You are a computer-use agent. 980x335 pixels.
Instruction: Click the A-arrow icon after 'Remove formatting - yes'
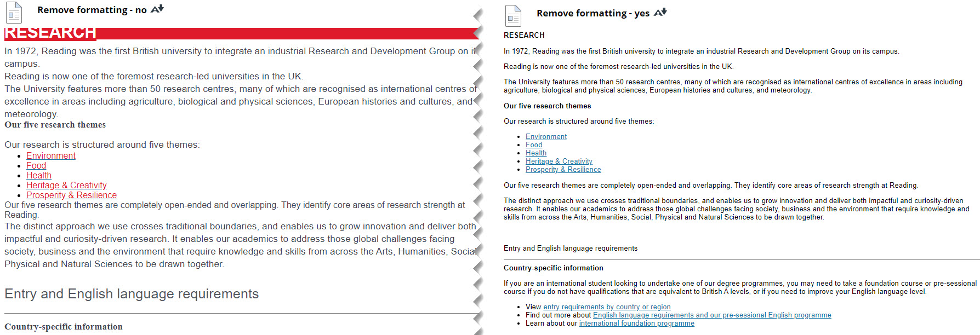click(660, 12)
